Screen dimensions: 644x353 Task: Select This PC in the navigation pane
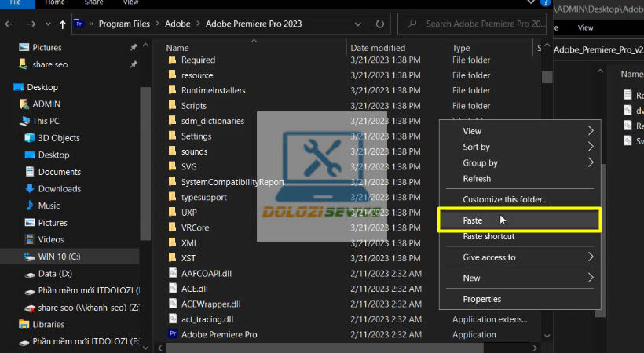(46, 121)
